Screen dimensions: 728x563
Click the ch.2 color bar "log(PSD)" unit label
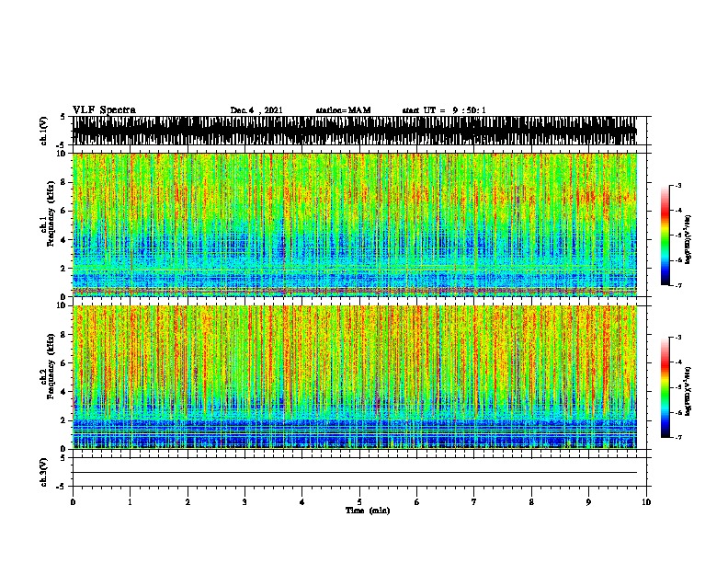[x=688, y=391]
